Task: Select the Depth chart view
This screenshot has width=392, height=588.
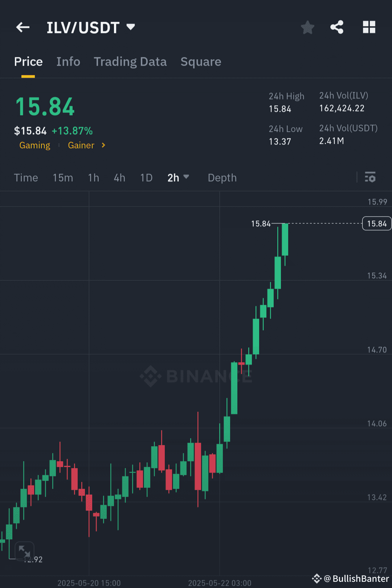Action: coord(222,178)
